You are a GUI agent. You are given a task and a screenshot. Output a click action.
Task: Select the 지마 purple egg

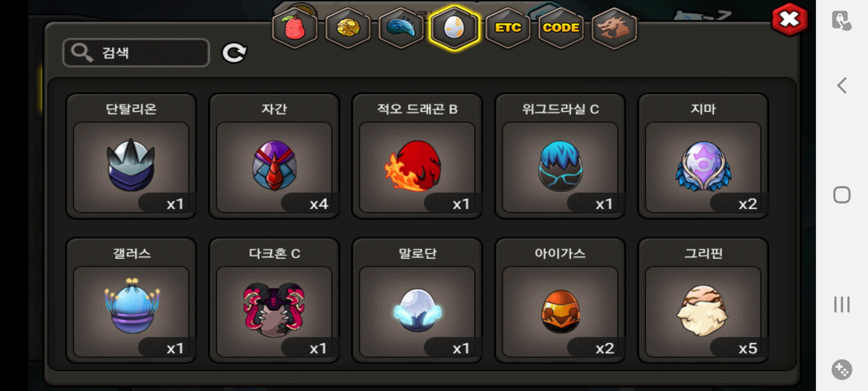pyautogui.click(x=703, y=156)
